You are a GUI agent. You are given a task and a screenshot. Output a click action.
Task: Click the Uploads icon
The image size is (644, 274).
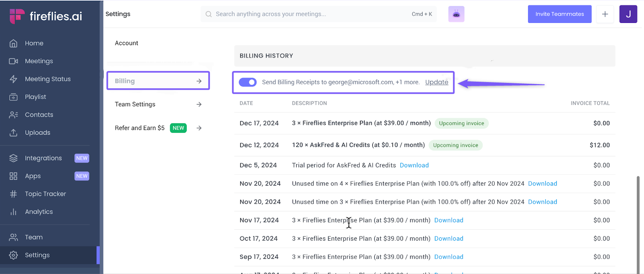click(x=13, y=133)
